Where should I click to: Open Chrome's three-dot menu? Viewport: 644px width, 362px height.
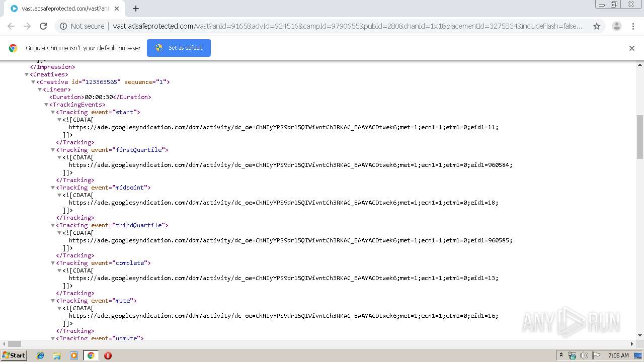click(x=633, y=26)
